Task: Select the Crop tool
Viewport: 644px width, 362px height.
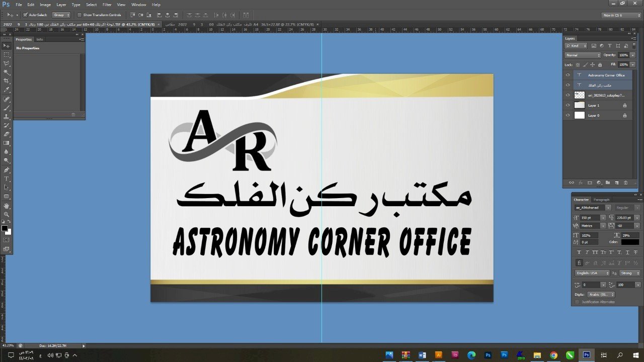Action: (x=7, y=80)
